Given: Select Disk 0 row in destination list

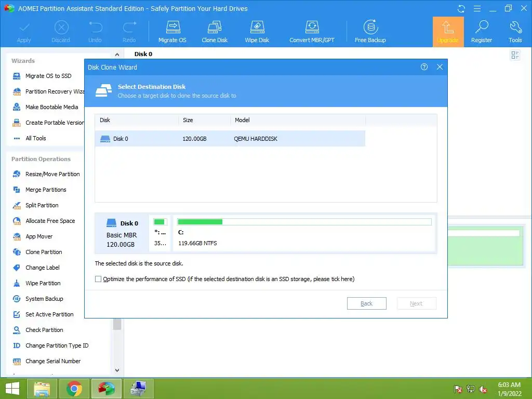Looking at the screenshot, I should pyautogui.click(x=230, y=138).
